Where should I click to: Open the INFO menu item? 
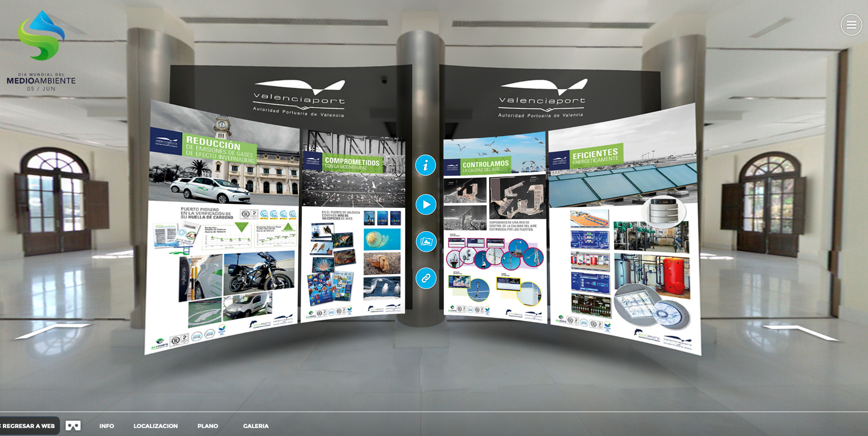coord(107,426)
